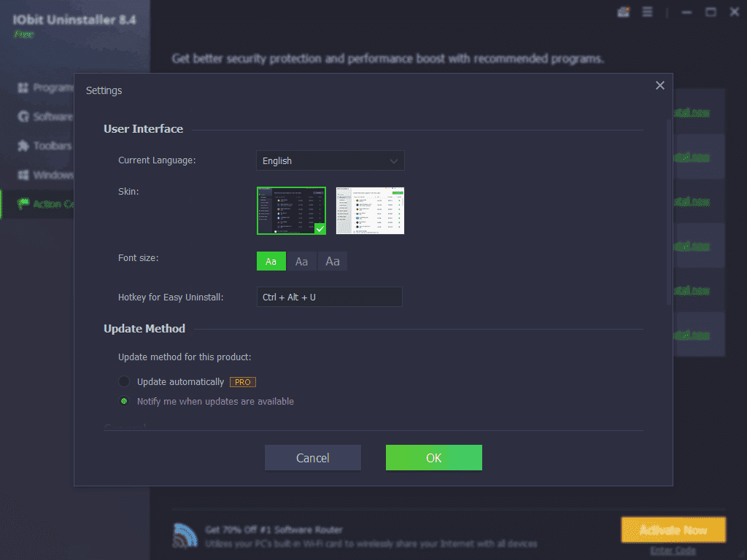Click the Wi-Fi router promo icon

coord(185,535)
